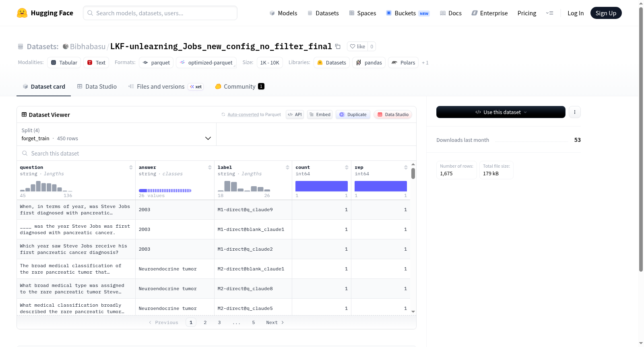Click the Sign Up button

click(x=606, y=13)
